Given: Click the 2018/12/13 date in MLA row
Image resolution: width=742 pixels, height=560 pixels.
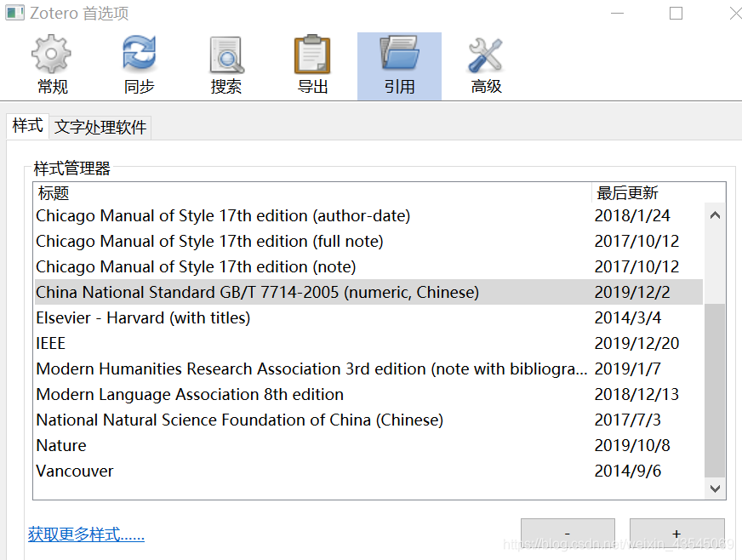Looking at the screenshot, I should click(x=637, y=394).
